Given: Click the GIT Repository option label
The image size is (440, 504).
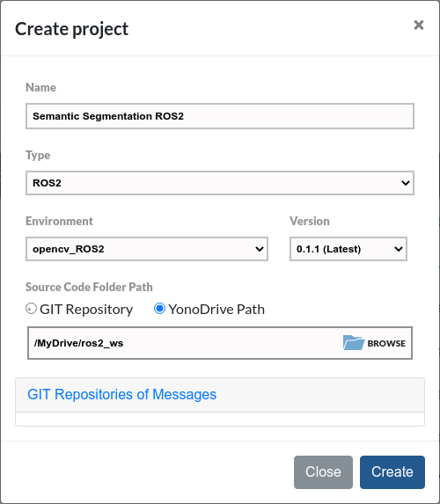Looking at the screenshot, I should click(86, 310).
